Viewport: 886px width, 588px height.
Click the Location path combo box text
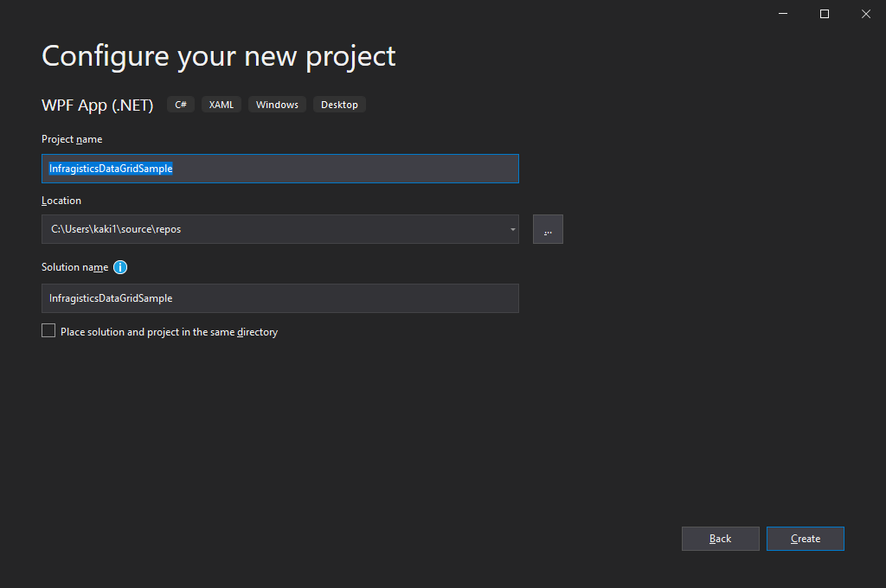pyautogui.click(x=116, y=229)
